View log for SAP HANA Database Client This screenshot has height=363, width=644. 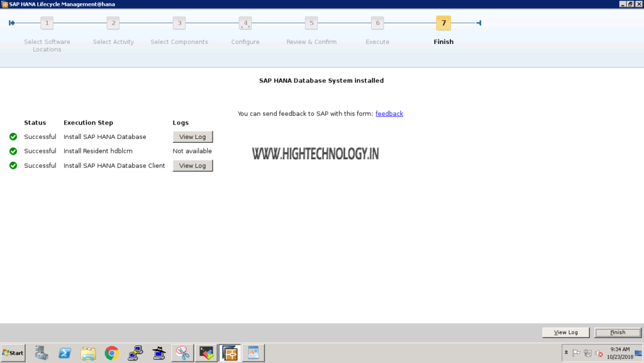(192, 165)
